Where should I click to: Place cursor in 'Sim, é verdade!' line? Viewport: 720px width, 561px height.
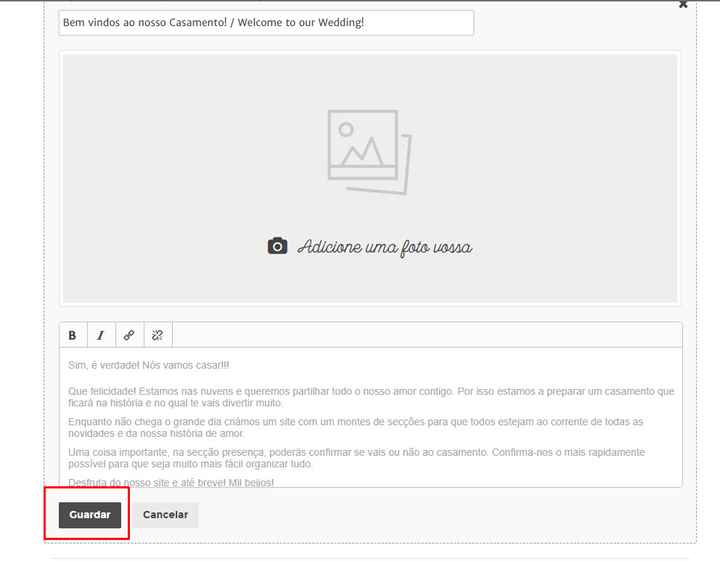coord(148,365)
